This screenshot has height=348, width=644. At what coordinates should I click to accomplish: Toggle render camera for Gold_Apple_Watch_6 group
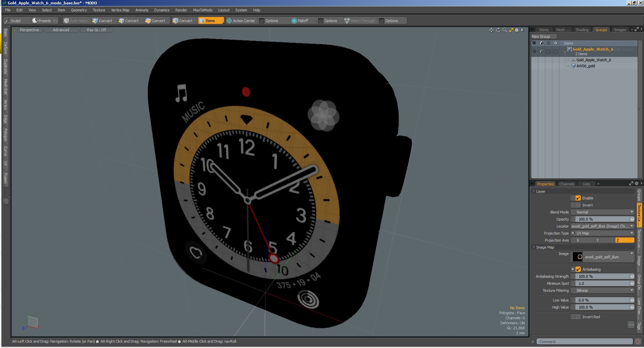point(542,52)
